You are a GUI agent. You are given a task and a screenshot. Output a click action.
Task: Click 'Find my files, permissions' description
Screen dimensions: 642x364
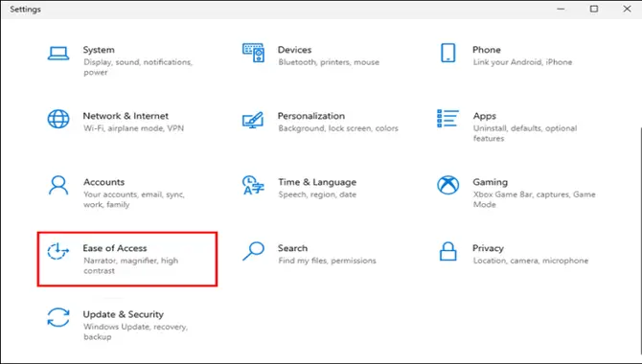coord(327,261)
